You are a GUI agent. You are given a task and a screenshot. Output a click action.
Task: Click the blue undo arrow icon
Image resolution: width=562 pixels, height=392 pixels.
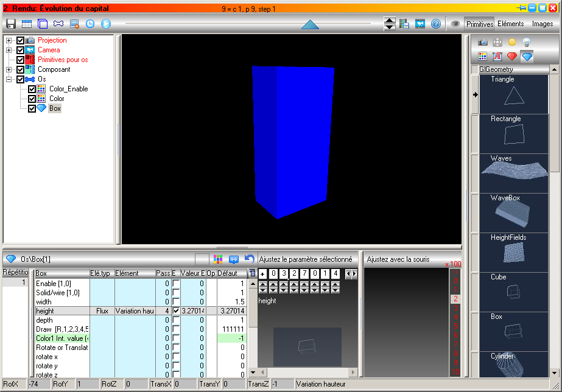coord(249,259)
